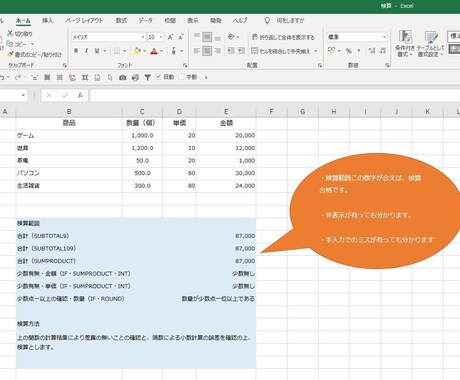Click the fx insert function button
The image size is (460, 380).
(x=80, y=95)
